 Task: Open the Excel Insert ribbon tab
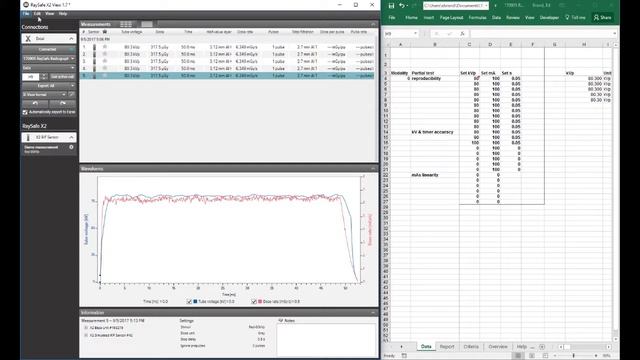pyautogui.click(x=429, y=18)
